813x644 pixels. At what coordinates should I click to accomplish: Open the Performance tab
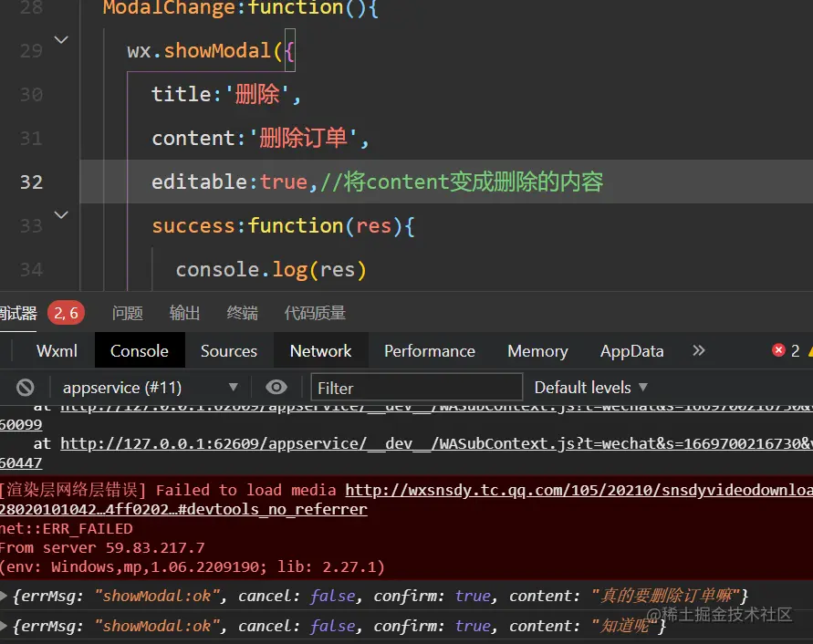430,351
